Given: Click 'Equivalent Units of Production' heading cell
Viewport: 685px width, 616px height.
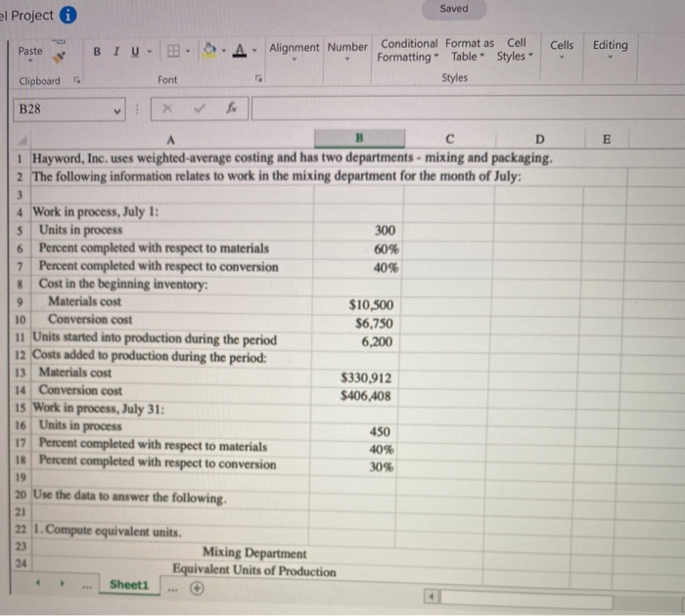Looking at the screenshot, I should pos(254,570).
